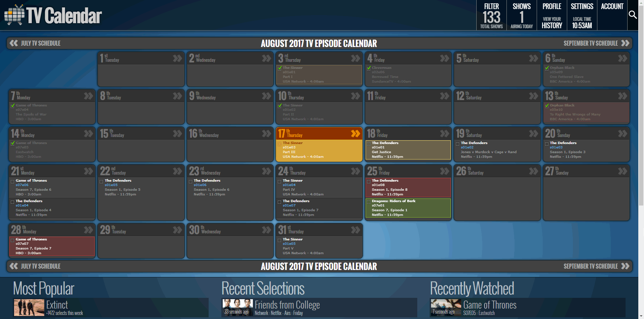The height and width of the screenshot is (319, 644).
Task: Click the Extinct poster thumbnail under Most Popular
Action: pyautogui.click(x=29, y=307)
